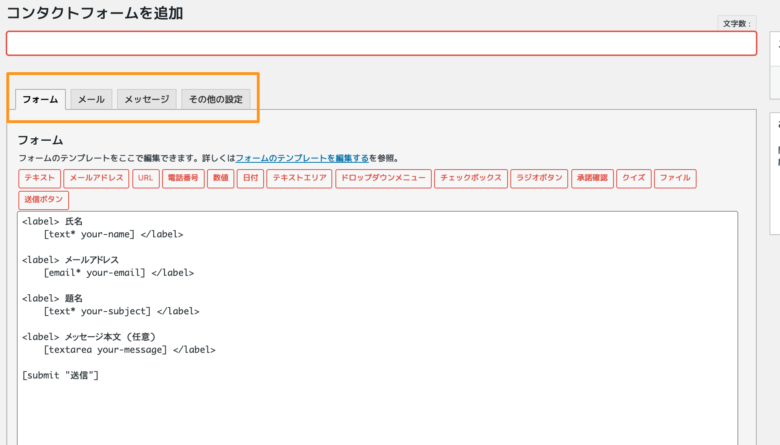Open the フォームのテンプレートを編集する link
This screenshot has width=780, height=445.
302,158
